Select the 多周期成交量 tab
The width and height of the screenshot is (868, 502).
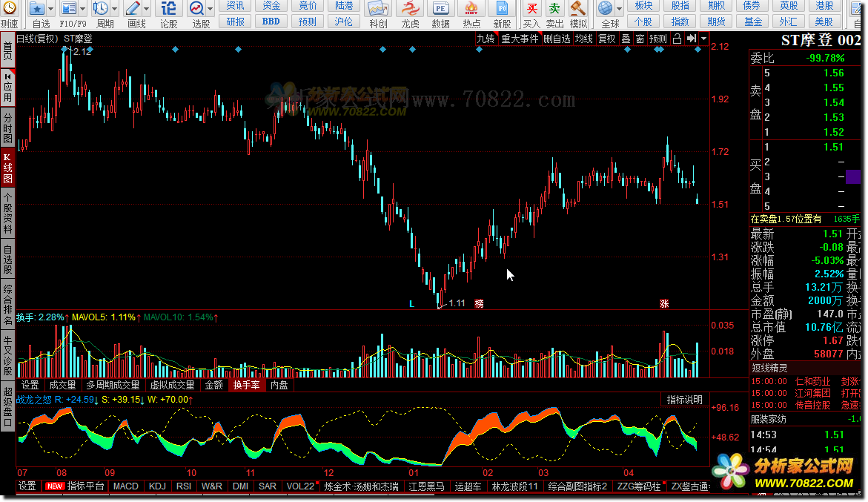(x=113, y=385)
